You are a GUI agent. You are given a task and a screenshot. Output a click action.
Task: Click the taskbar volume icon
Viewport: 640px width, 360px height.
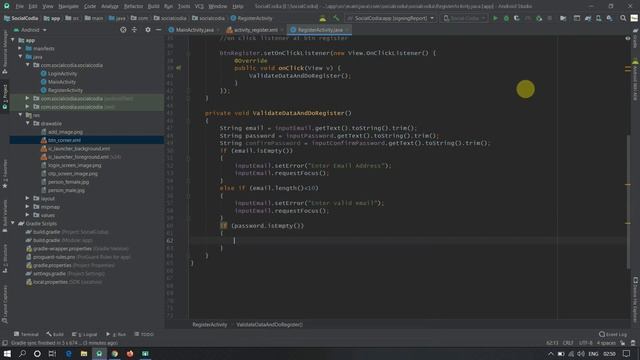pos(581,354)
